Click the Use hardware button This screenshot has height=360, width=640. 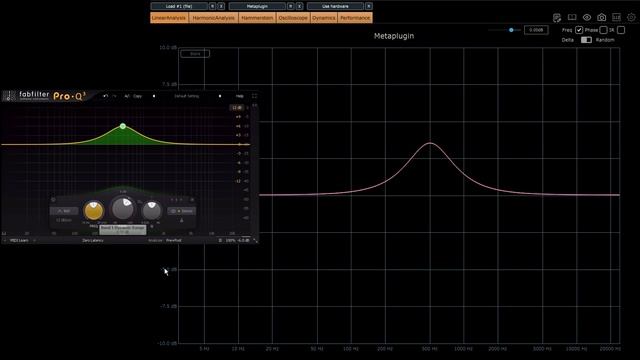pos(336,6)
